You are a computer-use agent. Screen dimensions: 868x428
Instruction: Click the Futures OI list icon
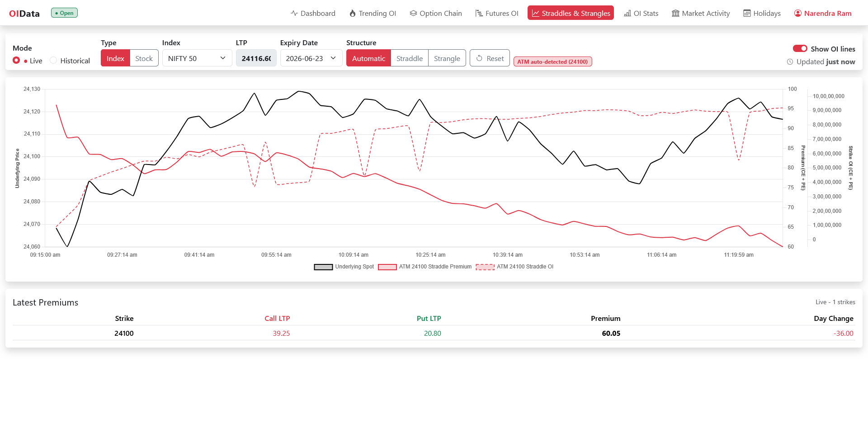click(479, 13)
